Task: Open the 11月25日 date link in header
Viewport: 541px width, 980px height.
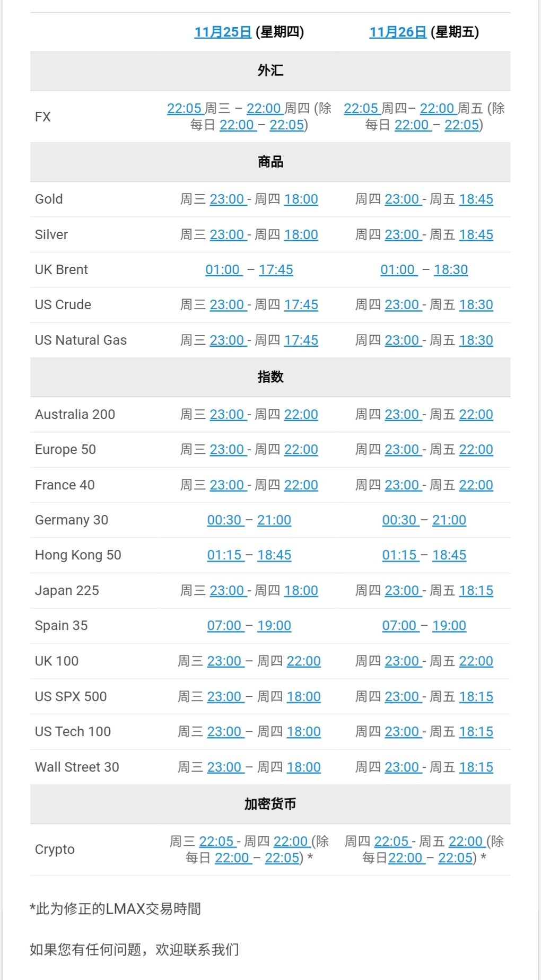Action: pos(223,32)
